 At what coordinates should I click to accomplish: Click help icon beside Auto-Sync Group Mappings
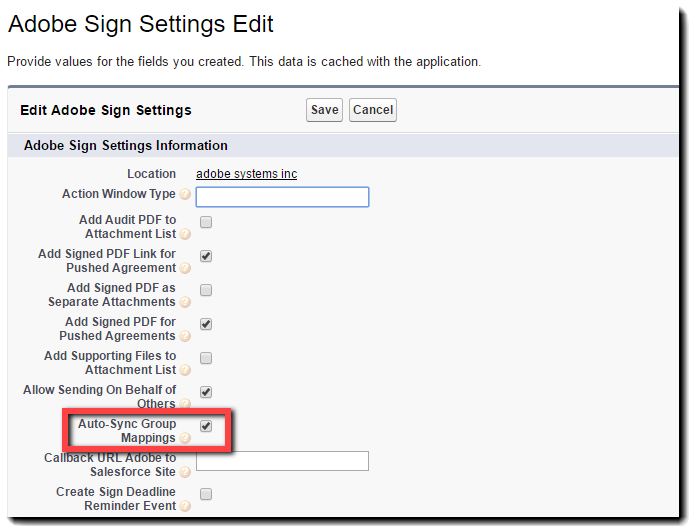point(185,439)
